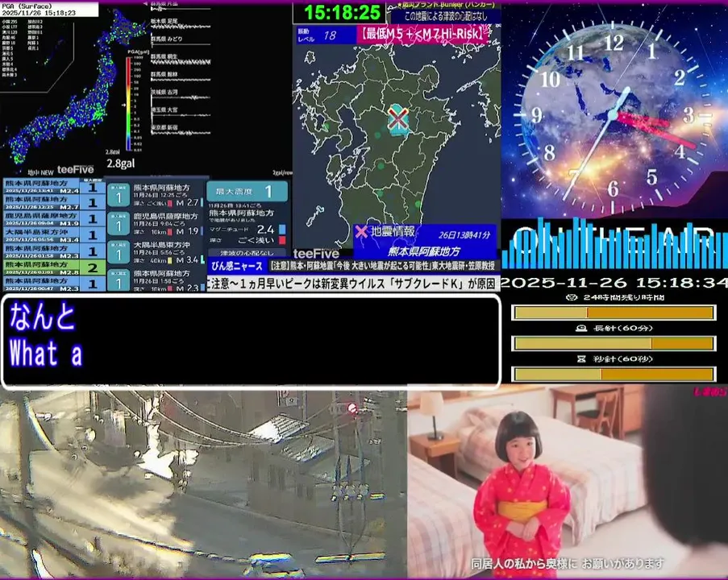Viewport: 728px width, 580px height.
Task: Click intensity badge of the 11月26日 5:56ごろ card
Action: (x=118, y=253)
